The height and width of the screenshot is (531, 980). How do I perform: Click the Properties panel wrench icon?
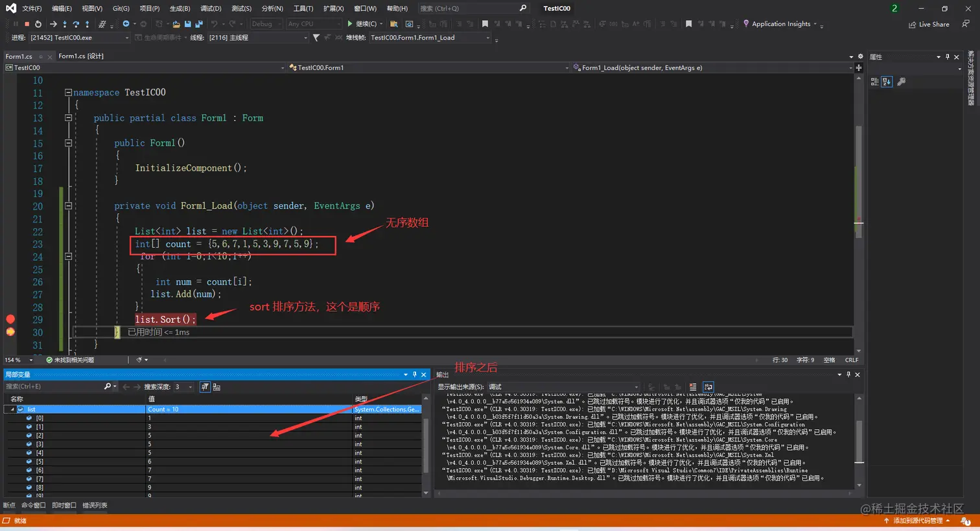[901, 82]
